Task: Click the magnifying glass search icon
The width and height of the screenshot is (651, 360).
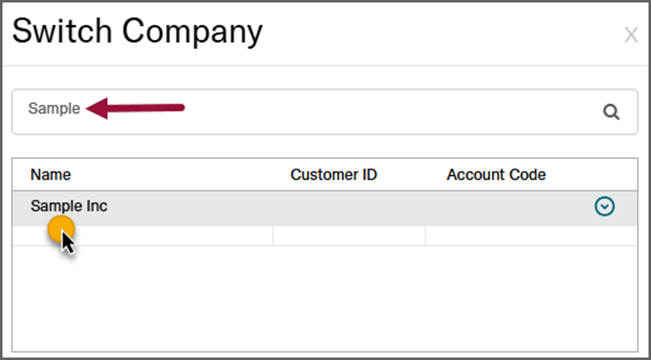Action: coord(611,112)
